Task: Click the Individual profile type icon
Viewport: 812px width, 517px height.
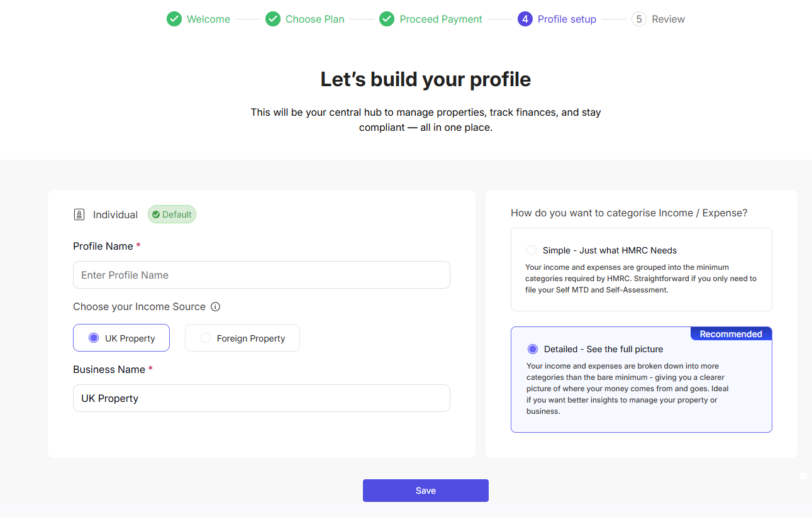Action: click(79, 214)
